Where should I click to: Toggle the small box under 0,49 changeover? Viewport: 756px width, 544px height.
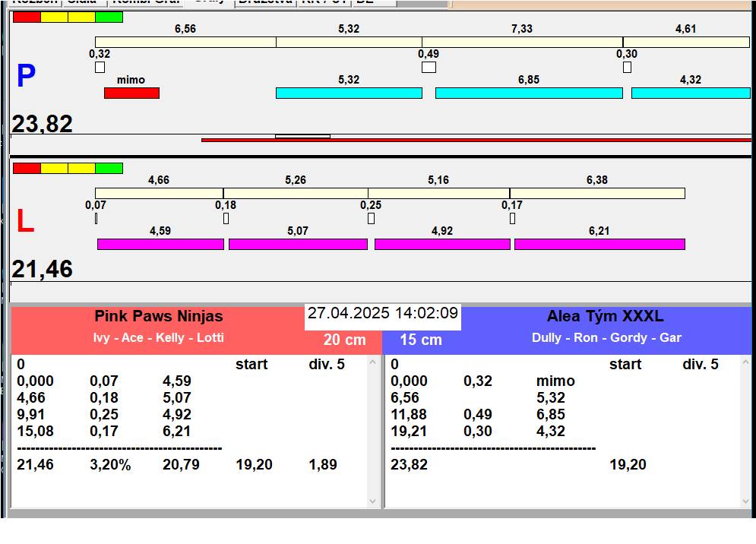tap(429, 68)
